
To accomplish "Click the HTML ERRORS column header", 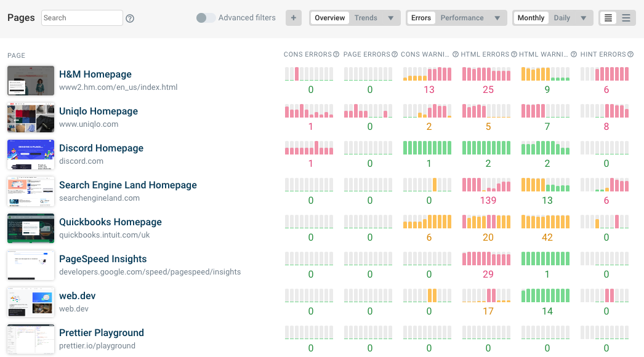I will coord(485,54).
